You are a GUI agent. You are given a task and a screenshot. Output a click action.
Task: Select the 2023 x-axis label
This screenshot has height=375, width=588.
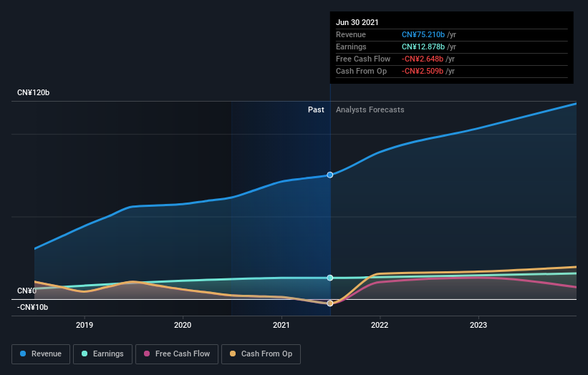478,325
